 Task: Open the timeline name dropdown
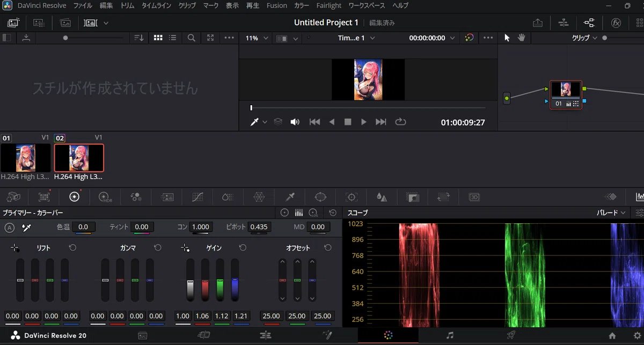(356, 38)
